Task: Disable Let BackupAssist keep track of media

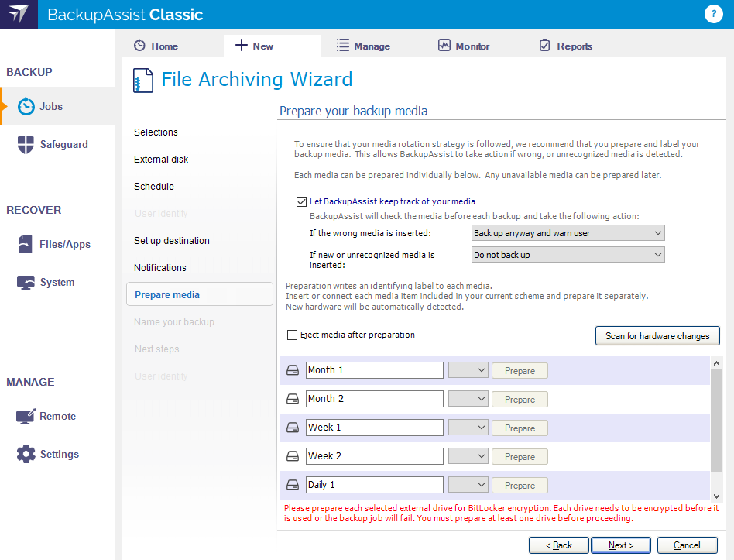Action: pos(302,201)
